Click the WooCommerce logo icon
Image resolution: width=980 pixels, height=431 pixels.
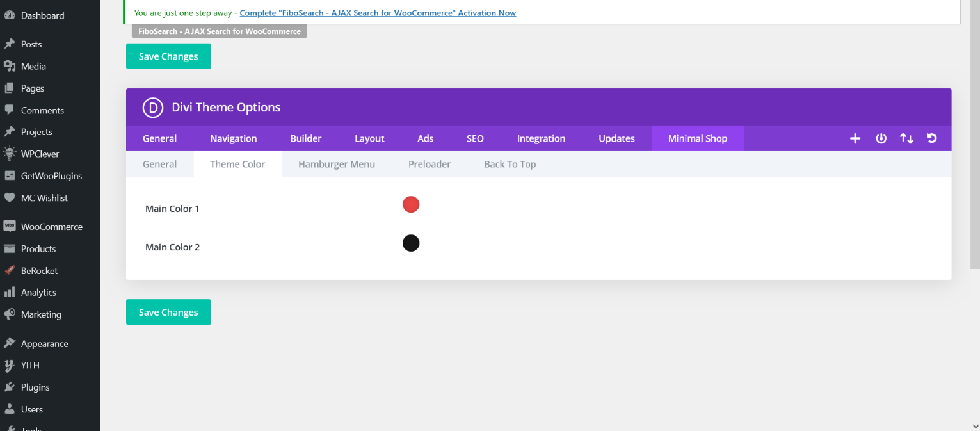pyautogui.click(x=10, y=227)
